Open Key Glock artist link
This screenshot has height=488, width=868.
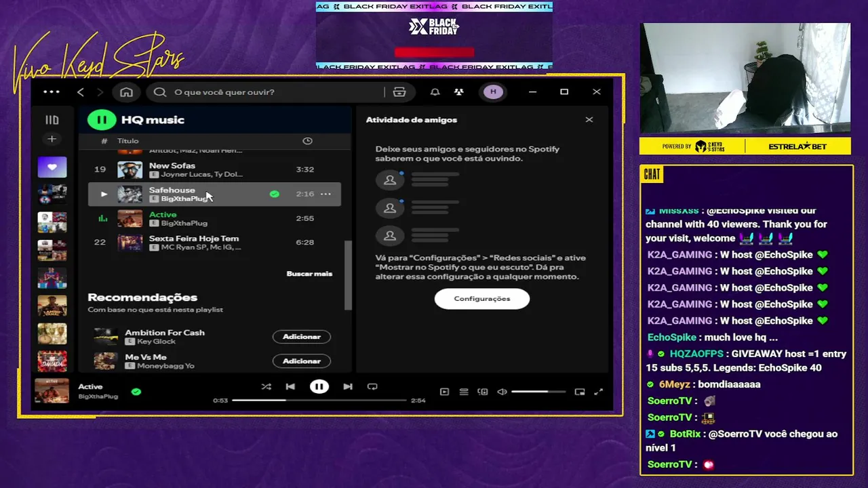pos(156,342)
